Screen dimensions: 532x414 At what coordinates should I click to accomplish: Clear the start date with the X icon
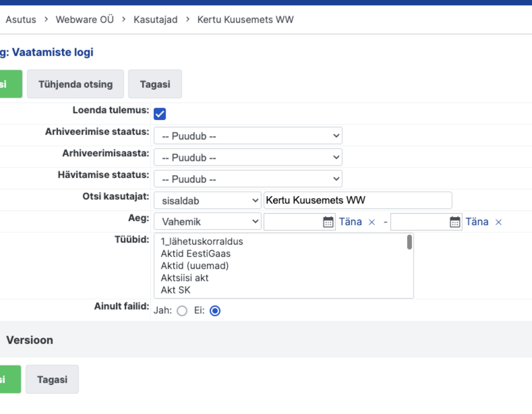(x=372, y=222)
